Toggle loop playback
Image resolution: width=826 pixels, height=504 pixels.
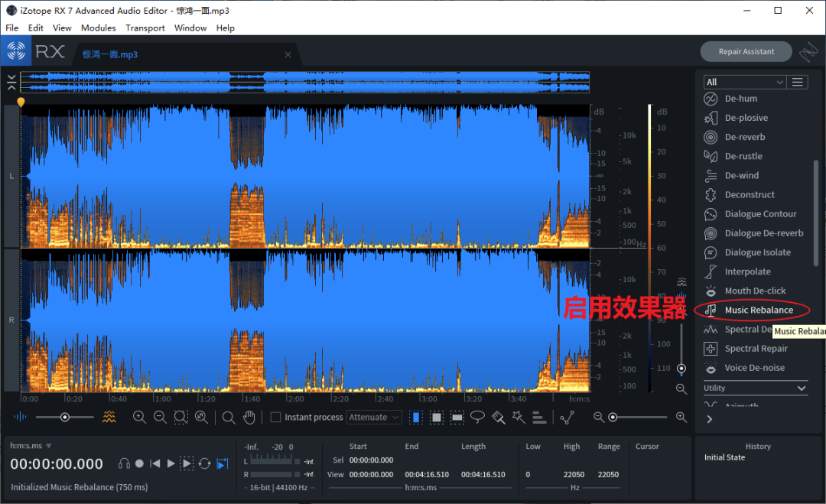pos(204,463)
